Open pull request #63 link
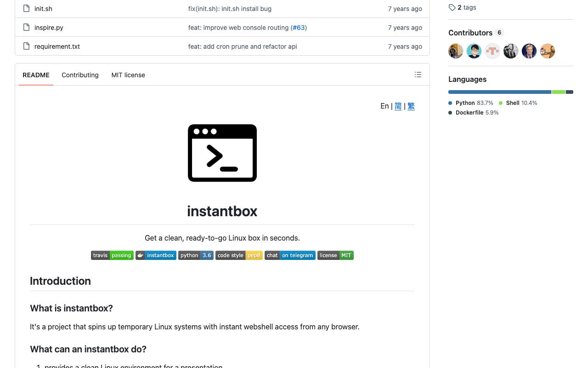Viewport: 588px width, 368px height. click(299, 28)
